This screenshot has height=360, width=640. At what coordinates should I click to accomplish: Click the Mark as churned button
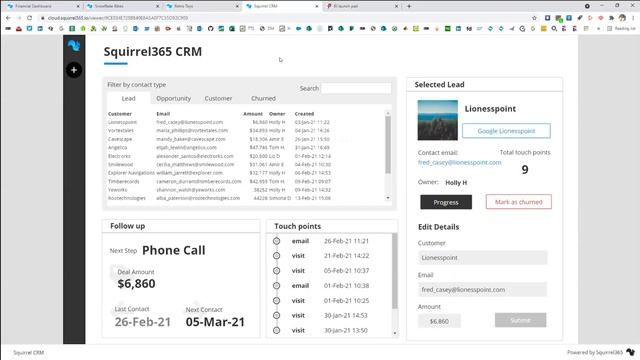tap(518, 202)
